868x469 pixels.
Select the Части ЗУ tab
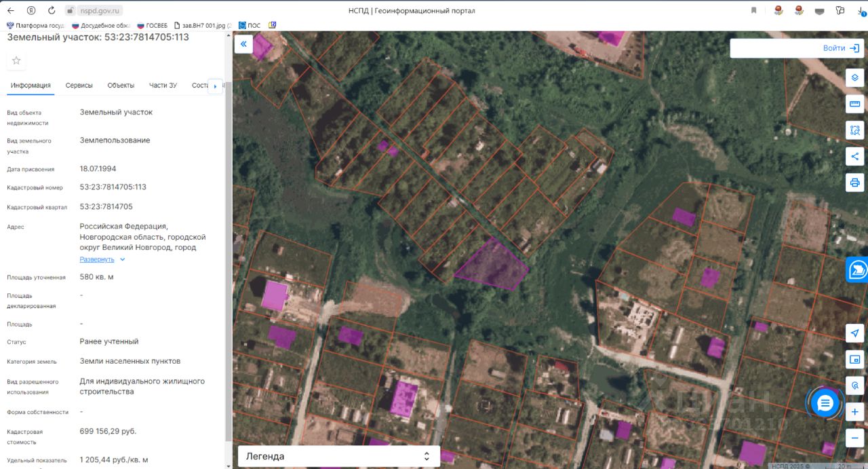pyautogui.click(x=163, y=86)
